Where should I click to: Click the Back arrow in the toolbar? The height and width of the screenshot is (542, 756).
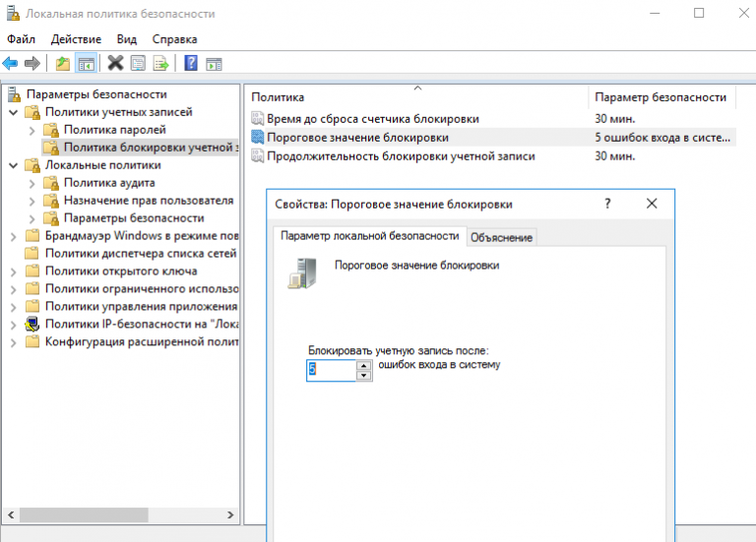(10, 64)
